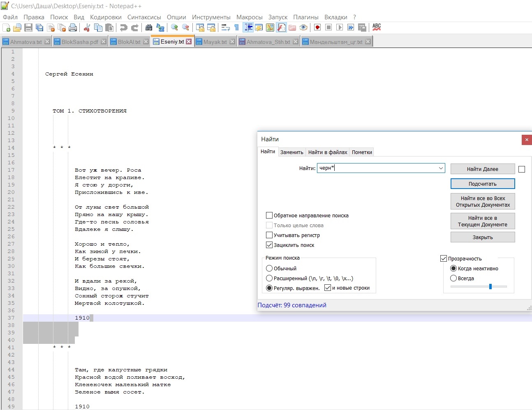Image resolution: width=532 pixels, height=410 pixels.
Task: Show all characters with the pilcrow icon
Action: [x=236, y=28]
